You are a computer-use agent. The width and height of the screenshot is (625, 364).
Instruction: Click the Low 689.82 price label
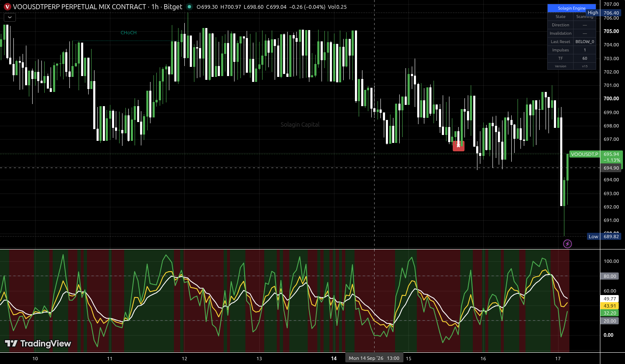(x=604, y=237)
